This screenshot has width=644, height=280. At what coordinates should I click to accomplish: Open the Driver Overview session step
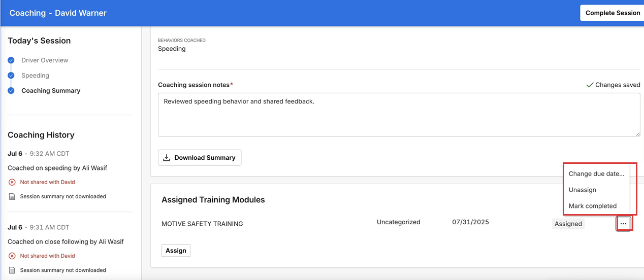point(45,60)
